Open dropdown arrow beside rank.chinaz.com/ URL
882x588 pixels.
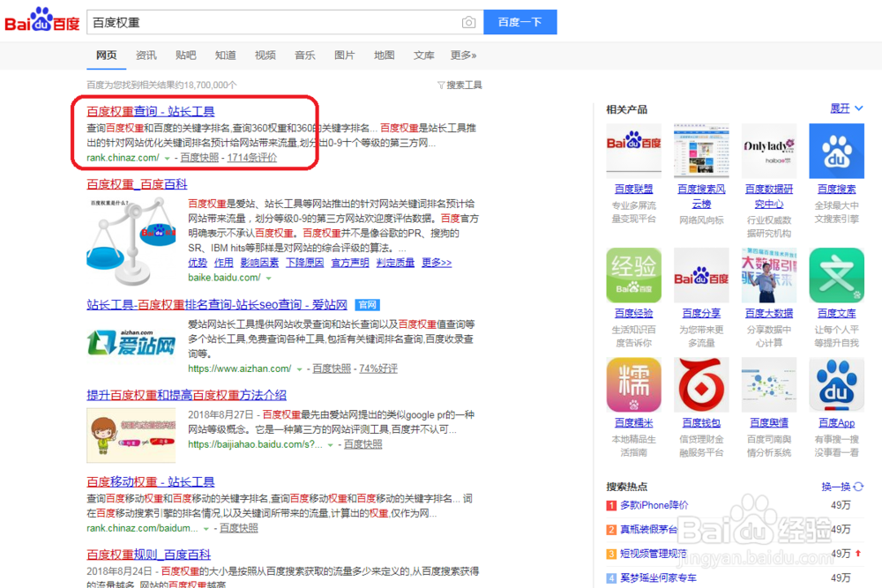pyautogui.click(x=167, y=159)
